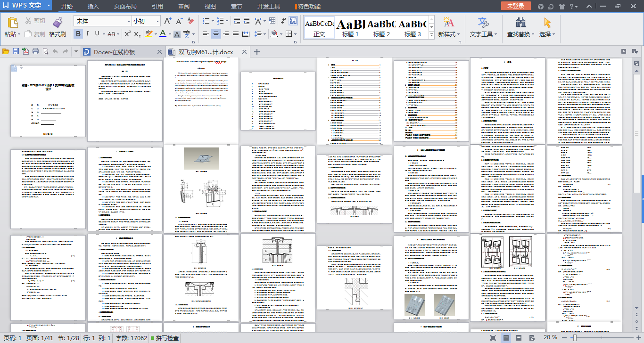This screenshot has height=343, width=644.
Task: Click the Save icon in quick access toolbar
Action: [16, 51]
